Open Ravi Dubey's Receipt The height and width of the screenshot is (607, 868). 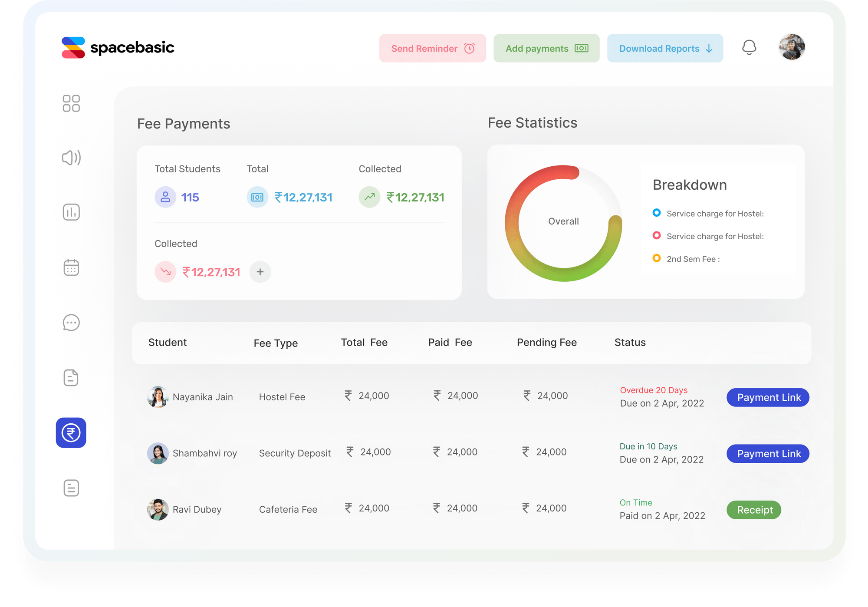click(x=753, y=510)
